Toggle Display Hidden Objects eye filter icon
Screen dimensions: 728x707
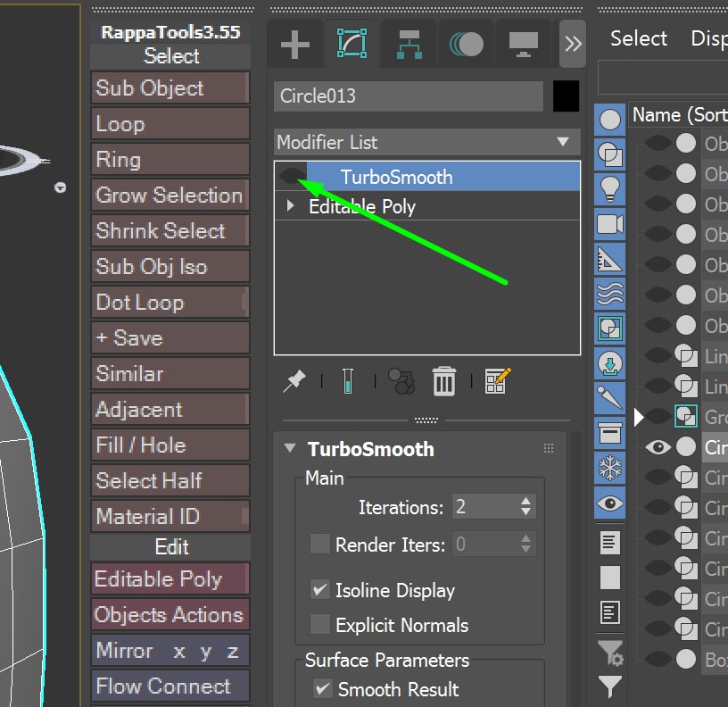pos(610,503)
